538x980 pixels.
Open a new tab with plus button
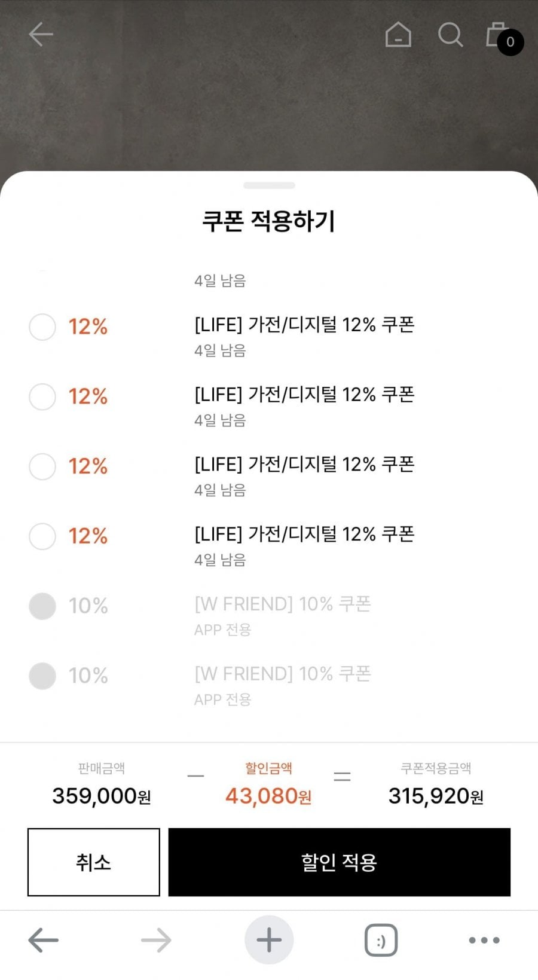(x=269, y=940)
